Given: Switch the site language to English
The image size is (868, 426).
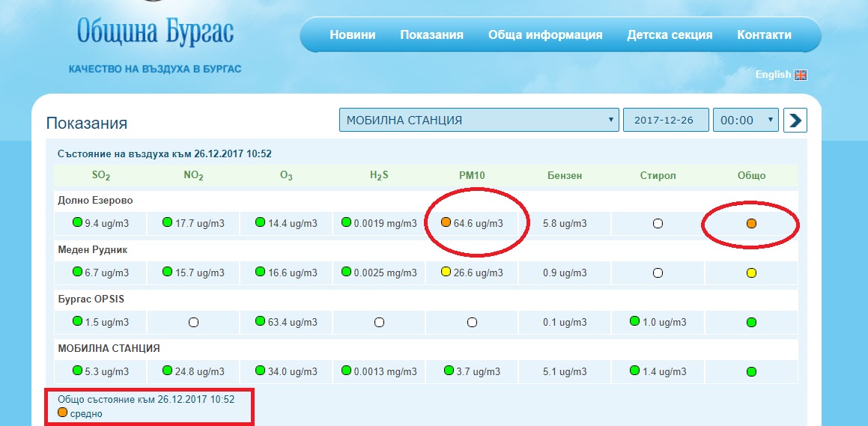Looking at the screenshot, I should [x=774, y=75].
